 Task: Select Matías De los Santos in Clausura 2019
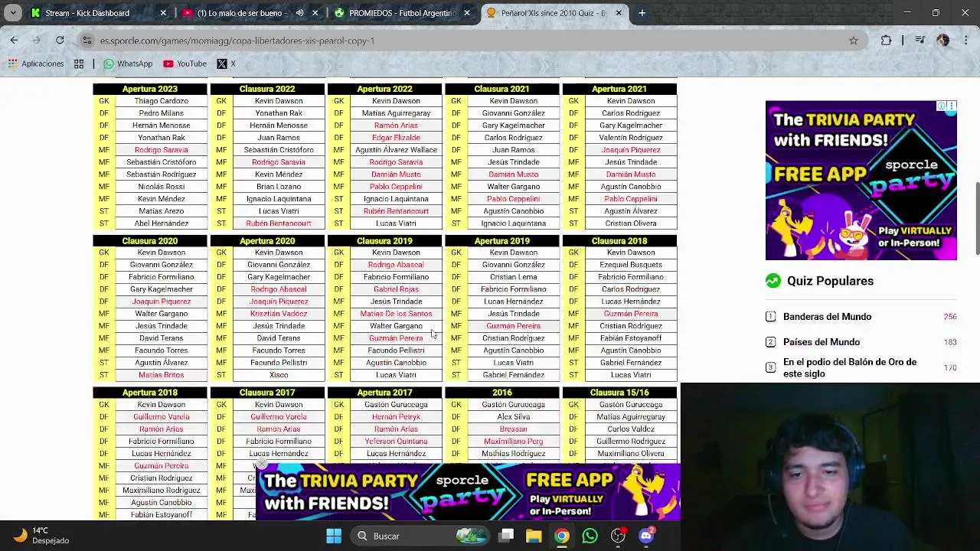(396, 314)
